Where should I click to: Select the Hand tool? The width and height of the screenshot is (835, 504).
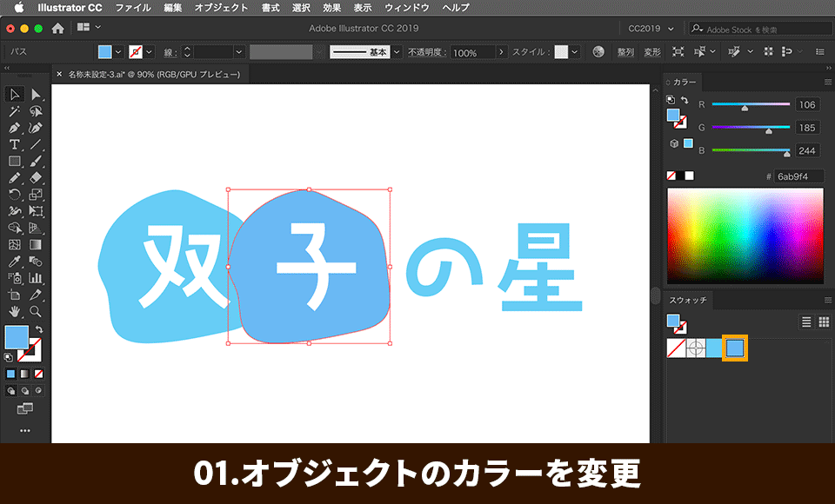tap(15, 311)
